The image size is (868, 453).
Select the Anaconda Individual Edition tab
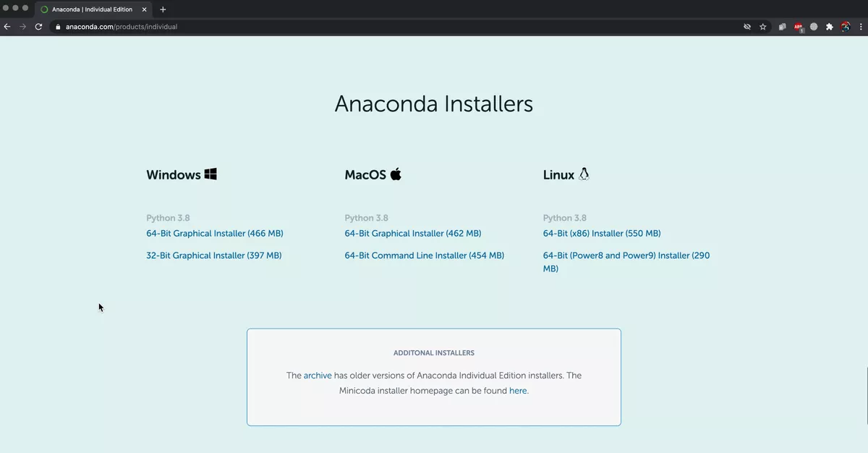coord(93,9)
